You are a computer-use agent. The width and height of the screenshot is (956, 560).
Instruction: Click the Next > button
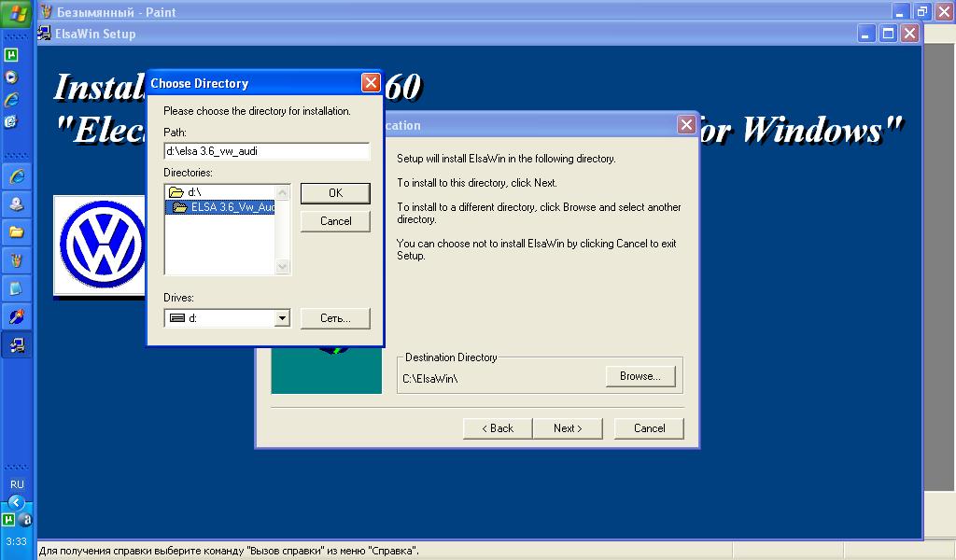coord(567,428)
